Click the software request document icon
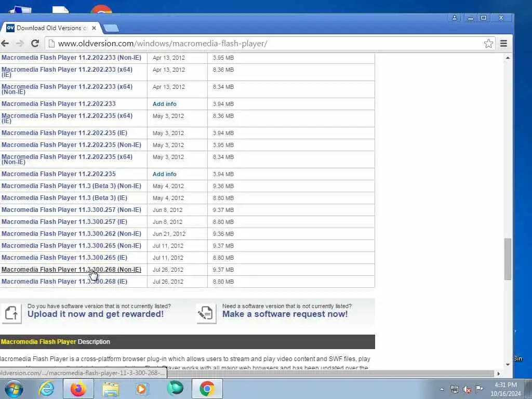The image size is (532, 399). (x=206, y=313)
